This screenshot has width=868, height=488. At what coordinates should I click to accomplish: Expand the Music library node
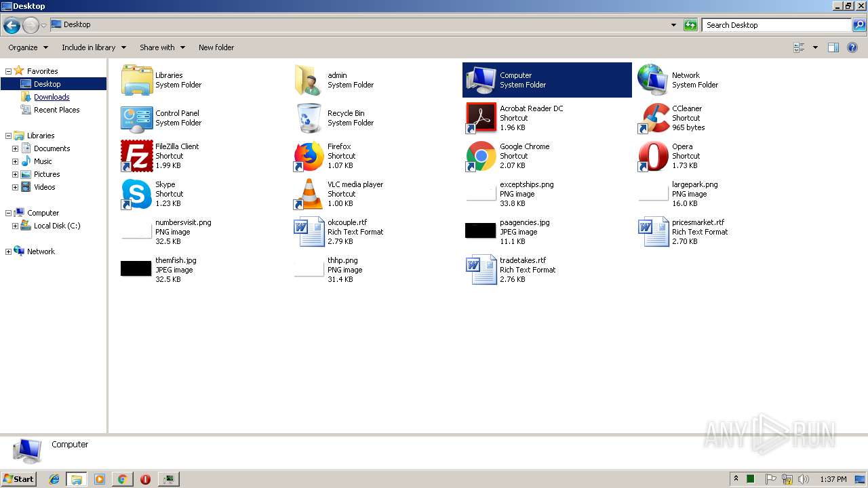(15, 161)
